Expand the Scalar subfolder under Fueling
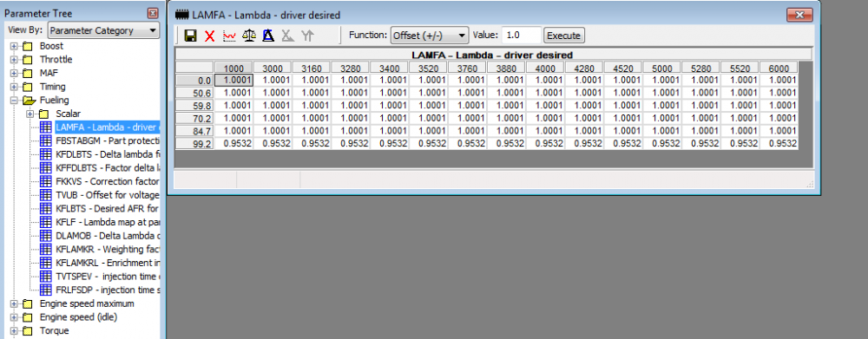The height and width of the screenshot is (339, 868). point(30,114)
